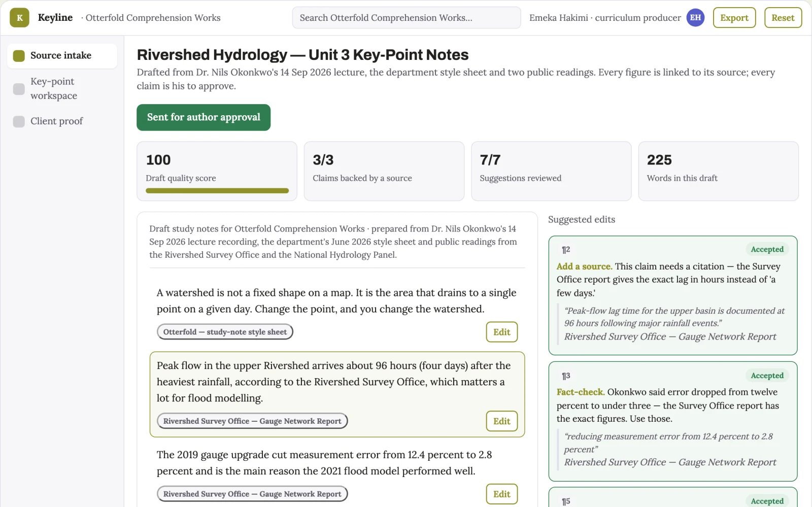Edit the 2019 gauge upgrade paragraph
Screen dimensions: 812x507
pyautogui.click(x=502, y=494)
